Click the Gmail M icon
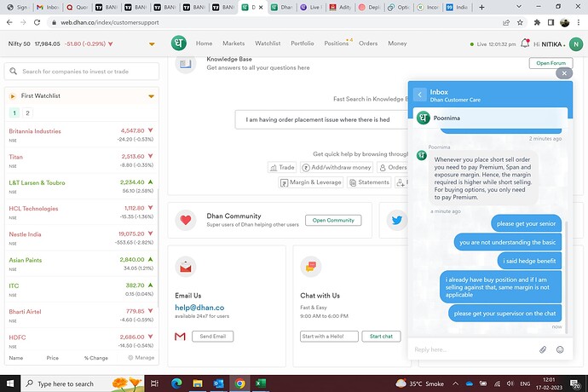This screenshot has height=392, width=588. click(x=180, y=337)
